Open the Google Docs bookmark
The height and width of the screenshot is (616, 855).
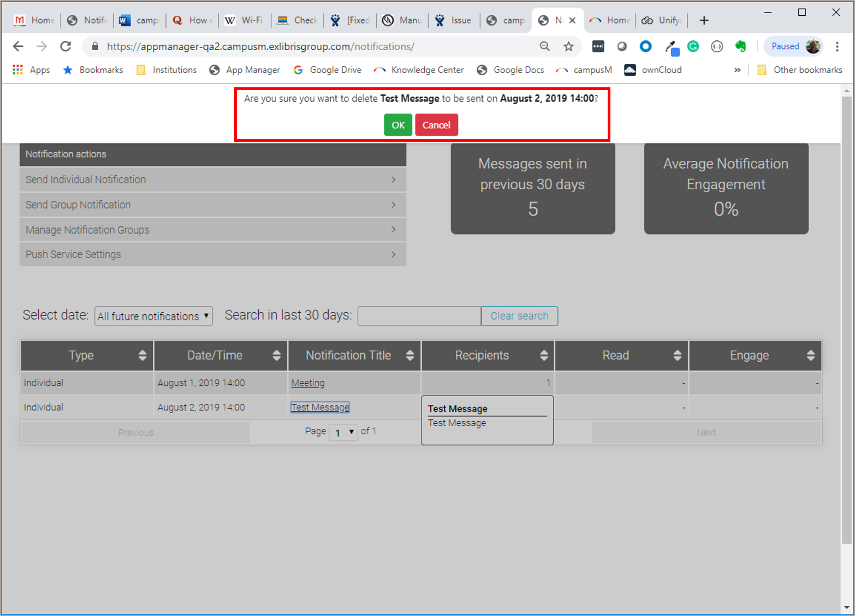510,70
